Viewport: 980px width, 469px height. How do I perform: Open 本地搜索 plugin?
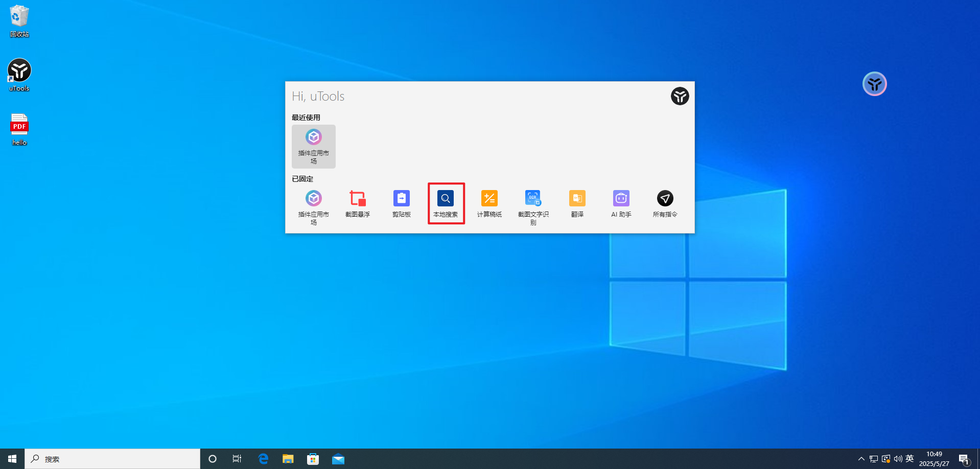click(446, 204)
